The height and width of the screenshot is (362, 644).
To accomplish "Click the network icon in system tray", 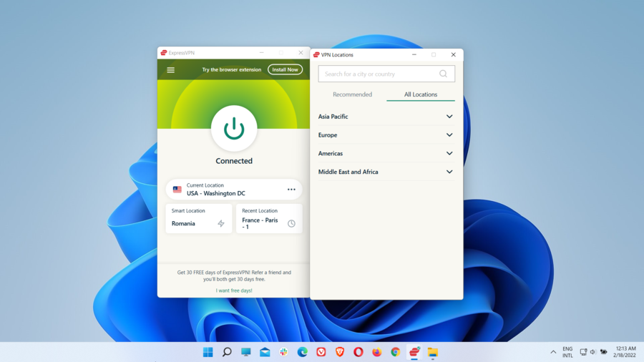I will (x=583, y=352).
